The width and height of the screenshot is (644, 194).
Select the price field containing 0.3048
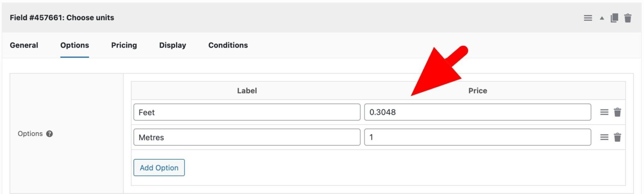[478, 112]
